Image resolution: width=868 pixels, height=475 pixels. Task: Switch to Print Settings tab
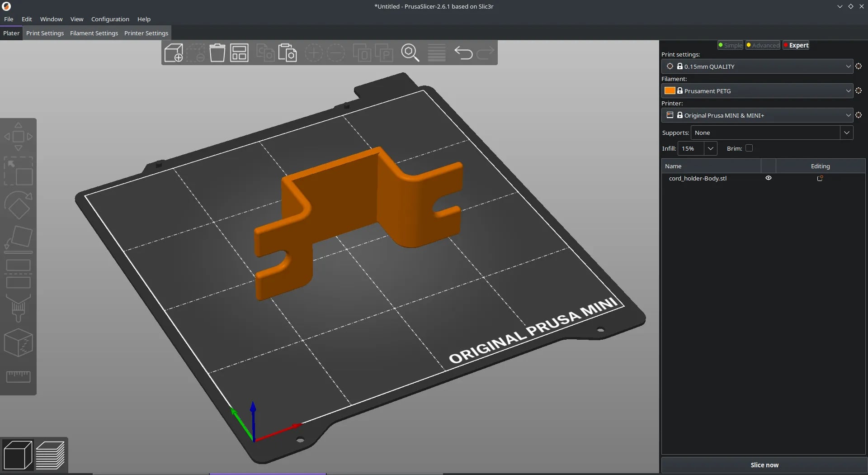45,33
